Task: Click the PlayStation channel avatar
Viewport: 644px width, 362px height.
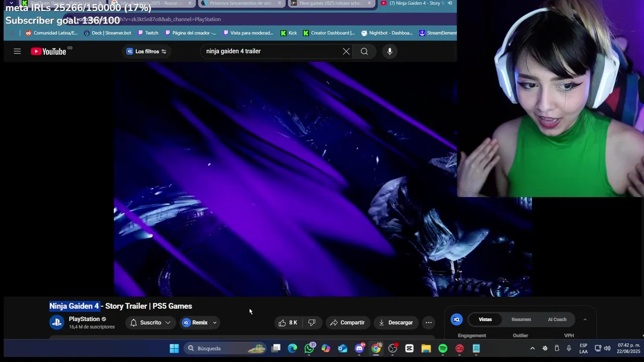Action: coord(57,323)
